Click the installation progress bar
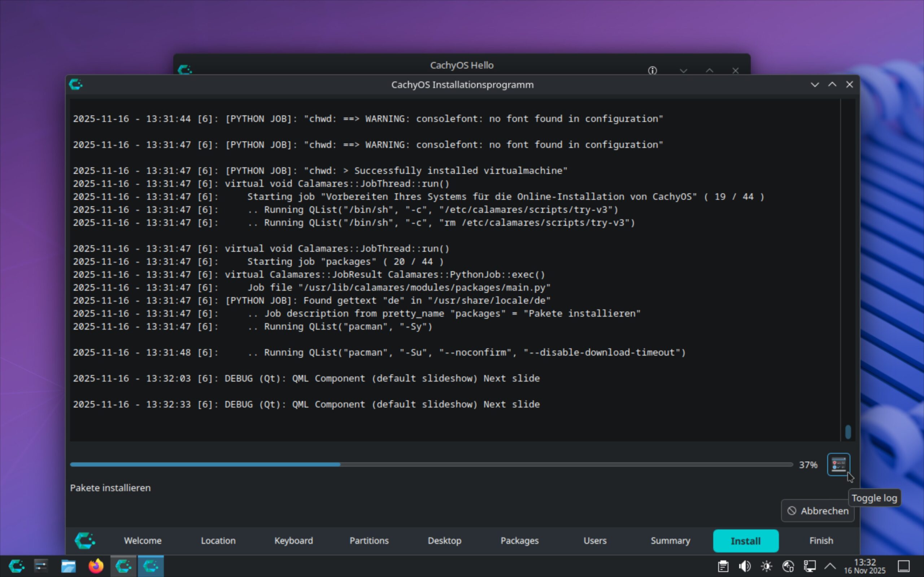The image size is (924, 577). 431,464
